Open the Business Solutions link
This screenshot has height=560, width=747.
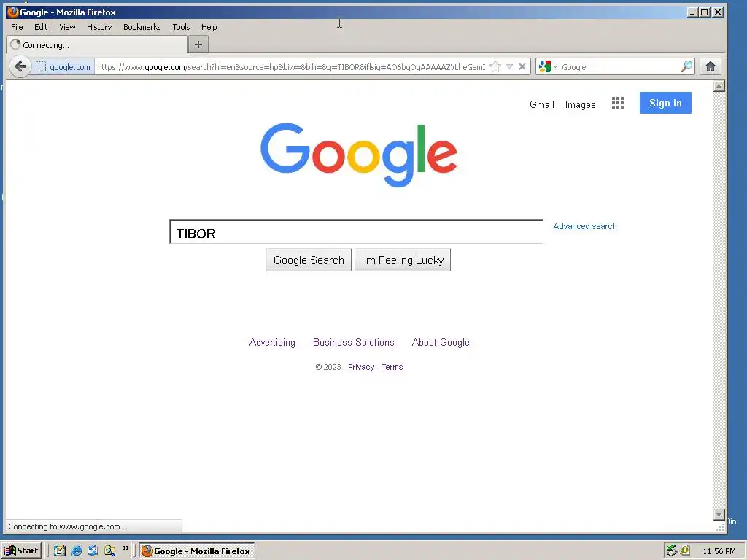(x=354, y=343)
